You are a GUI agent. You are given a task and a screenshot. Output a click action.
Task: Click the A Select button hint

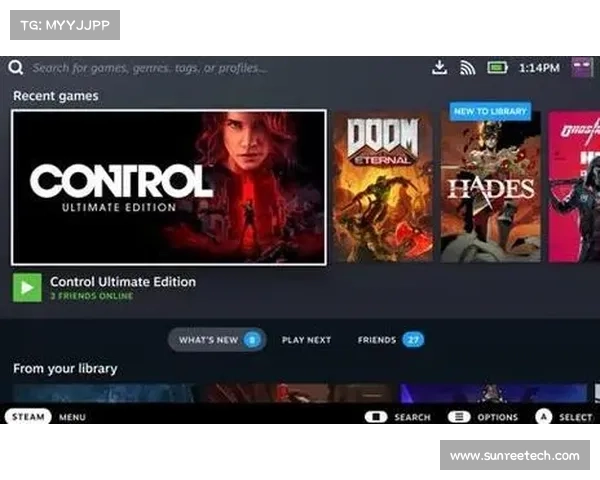pyautogui.click(x=543, y=417)
